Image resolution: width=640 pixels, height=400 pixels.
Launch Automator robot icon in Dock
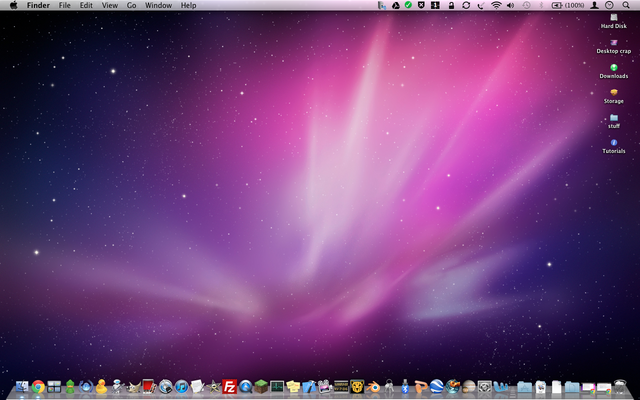pos(118,386)
